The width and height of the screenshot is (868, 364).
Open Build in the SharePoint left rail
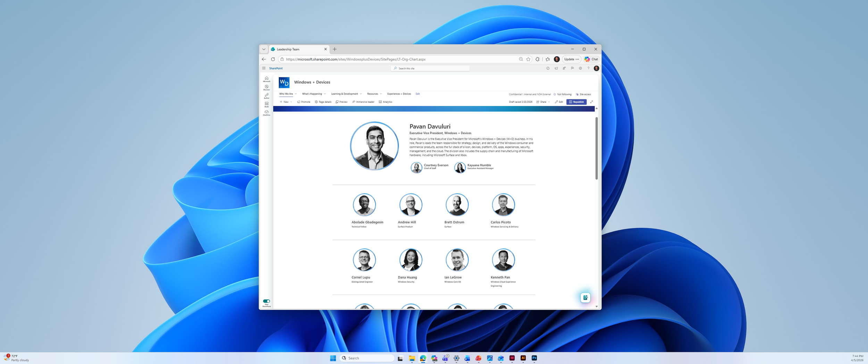(267, 105)
